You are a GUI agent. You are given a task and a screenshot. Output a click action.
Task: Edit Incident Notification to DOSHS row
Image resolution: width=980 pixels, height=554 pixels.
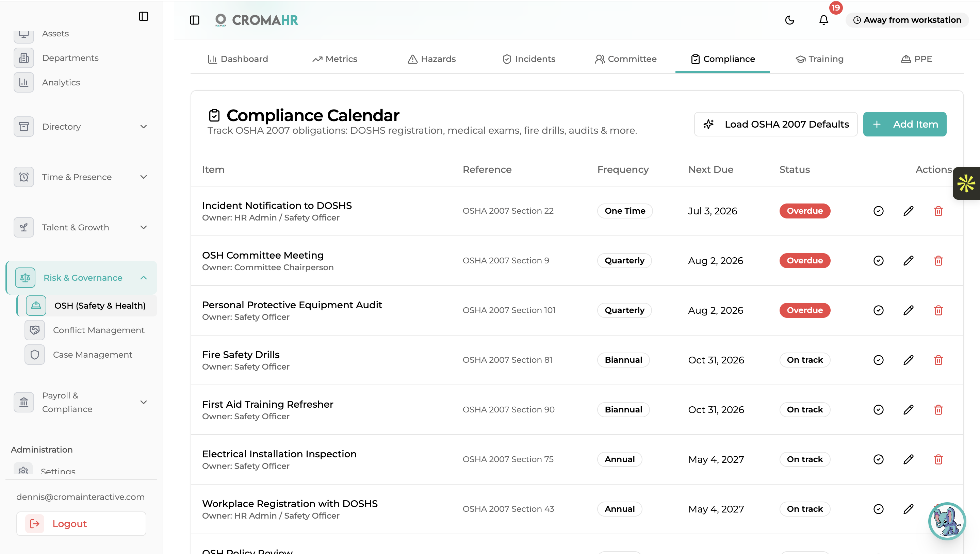tap(909, 211)
